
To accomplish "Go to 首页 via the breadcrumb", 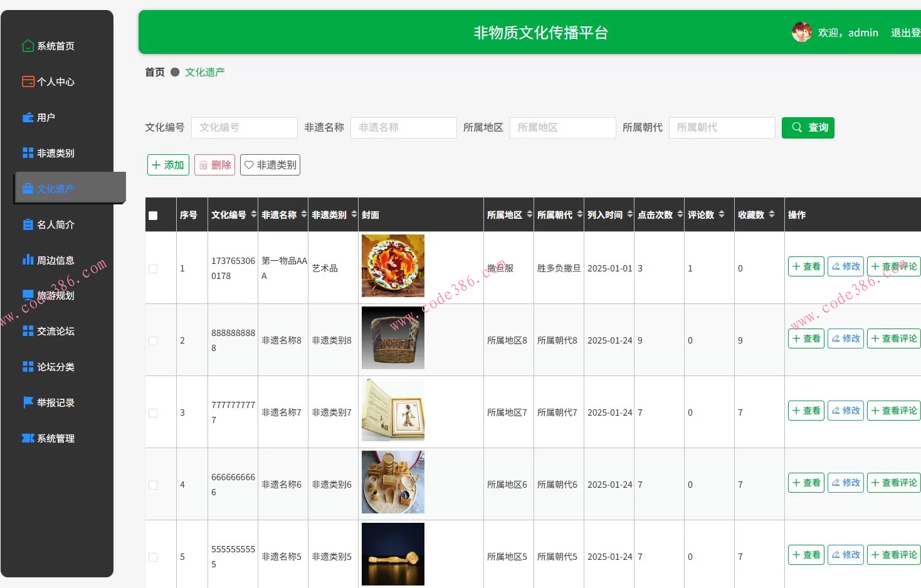I will (x=154, y=71).
